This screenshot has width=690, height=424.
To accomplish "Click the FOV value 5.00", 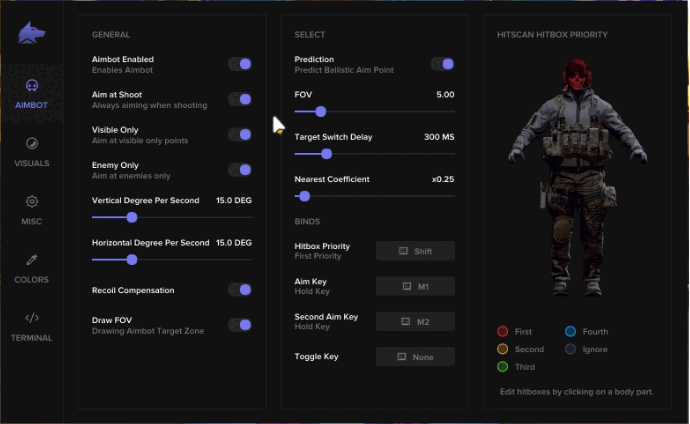I will pyautogui.click(x=445, y=95).
